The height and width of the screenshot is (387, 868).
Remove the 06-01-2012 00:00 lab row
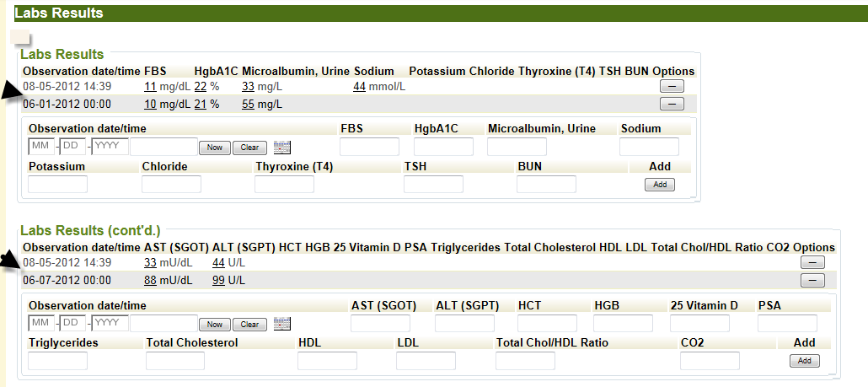pyautogui.click(x=671, y=104)
